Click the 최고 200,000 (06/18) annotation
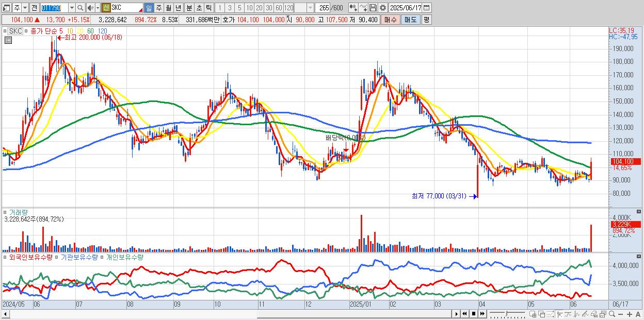The image size is (644, 320). 93,38
